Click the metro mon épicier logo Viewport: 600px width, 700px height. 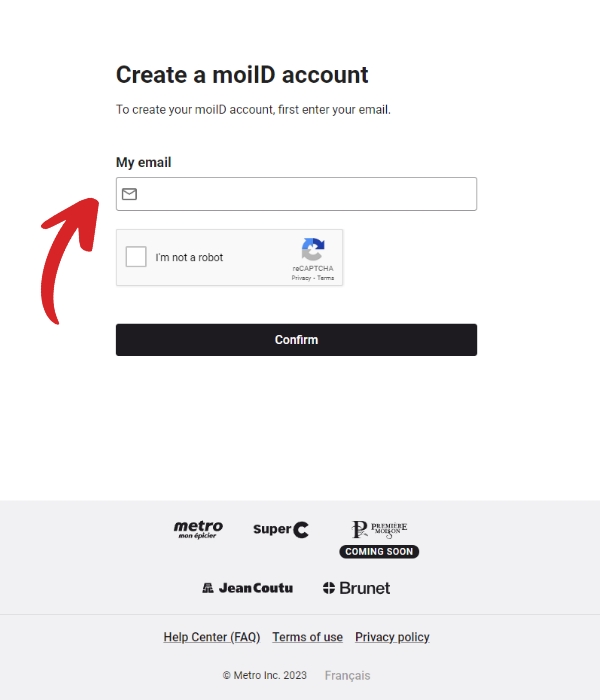tap(198, 529)
